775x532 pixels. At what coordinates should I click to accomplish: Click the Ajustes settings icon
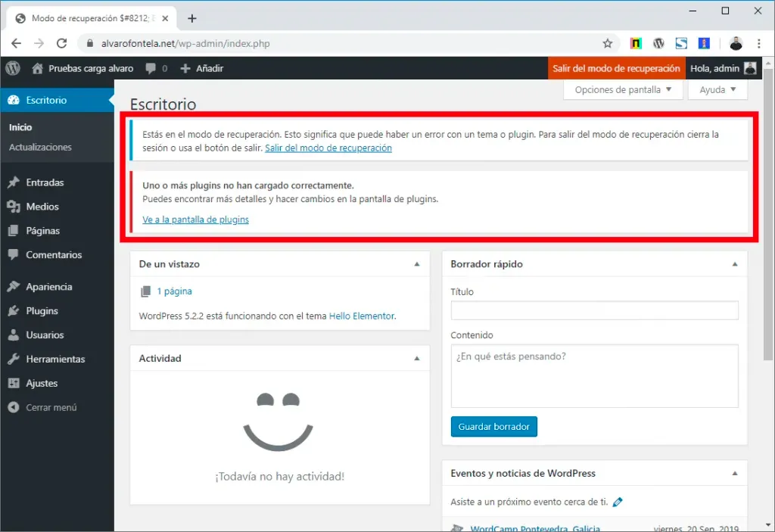(14, 383)
